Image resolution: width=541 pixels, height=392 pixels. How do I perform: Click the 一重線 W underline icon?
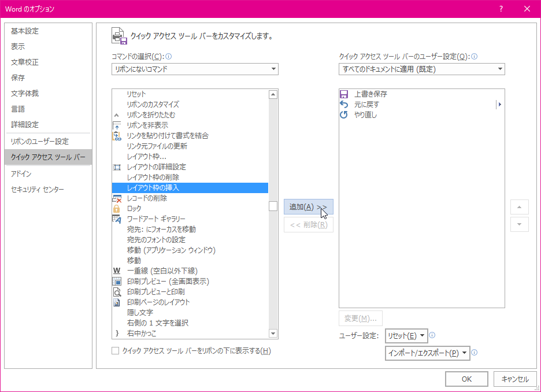tap(117, 271)
